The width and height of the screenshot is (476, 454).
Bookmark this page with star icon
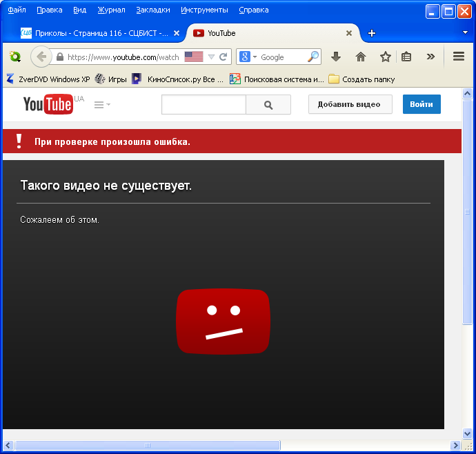click(385, 57)
